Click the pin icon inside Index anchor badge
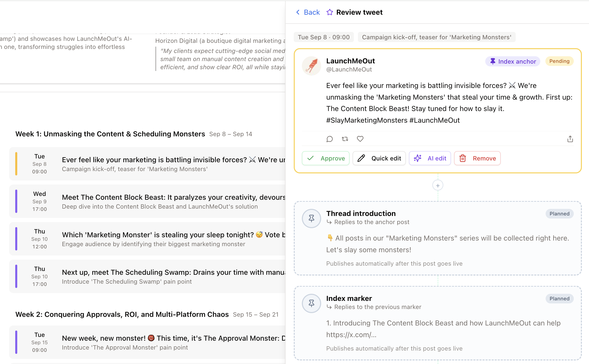The image size is (589, 364). pyautogui.click(x=493, y=61)
